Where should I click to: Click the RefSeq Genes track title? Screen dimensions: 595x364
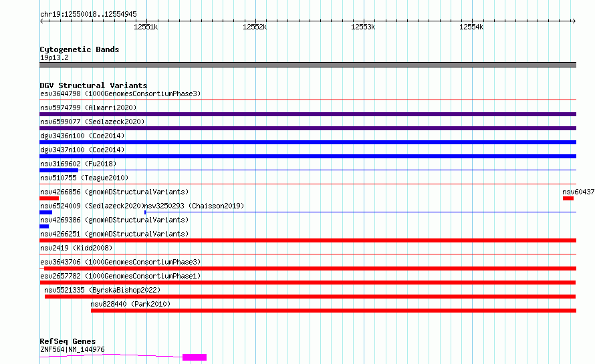(68, 341)
